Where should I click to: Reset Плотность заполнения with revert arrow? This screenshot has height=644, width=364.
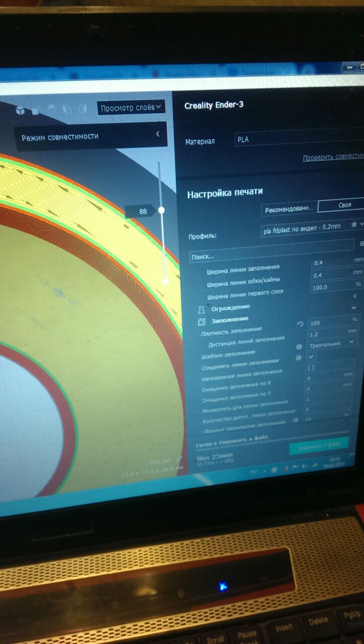point(300,324)
